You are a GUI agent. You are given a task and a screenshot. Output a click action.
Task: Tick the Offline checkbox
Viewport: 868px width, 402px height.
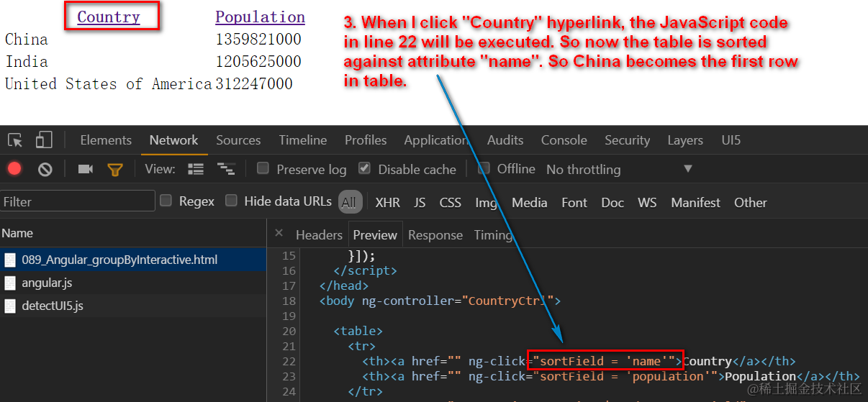tap(484, 168)
